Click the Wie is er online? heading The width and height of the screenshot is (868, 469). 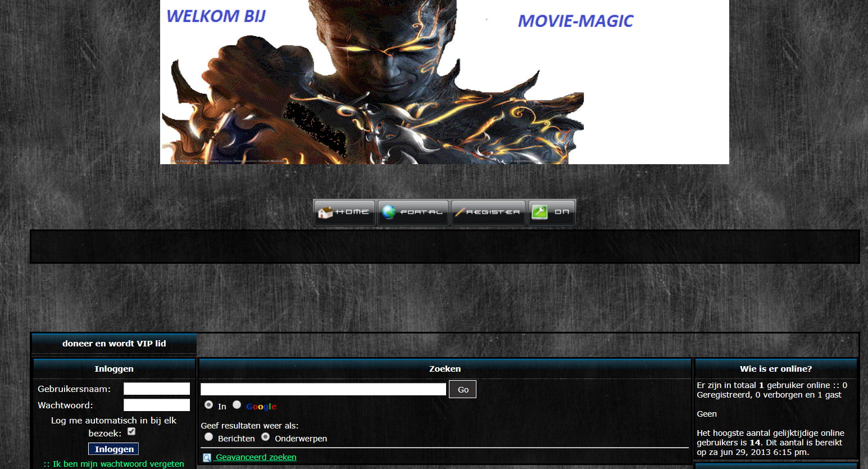tap(776, 369)
